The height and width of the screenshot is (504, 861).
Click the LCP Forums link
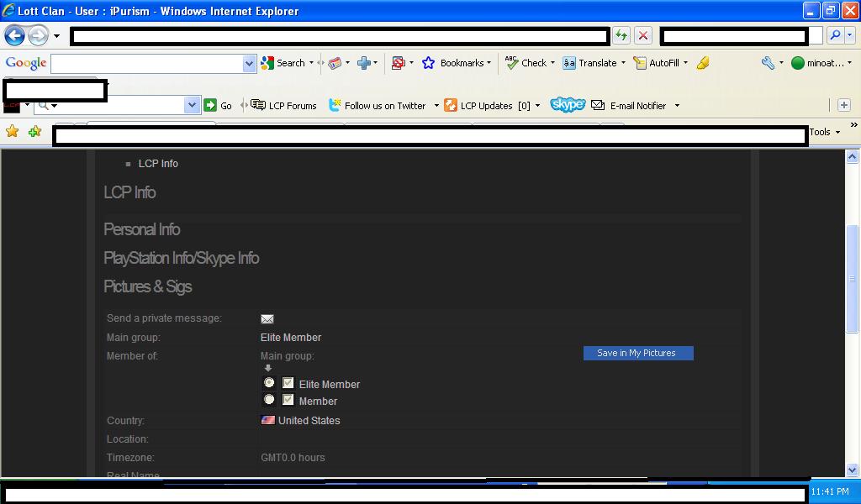click(284, 106)
